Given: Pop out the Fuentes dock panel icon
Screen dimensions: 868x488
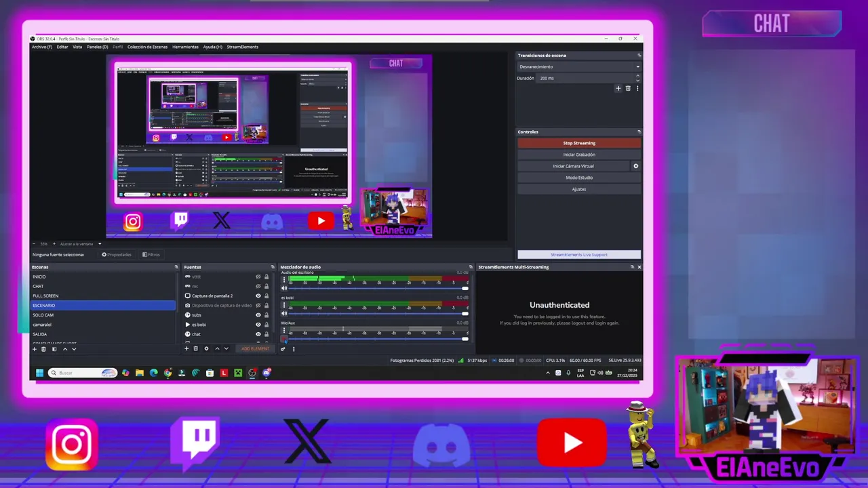Looking at the screenshot, I should [273, 267].
